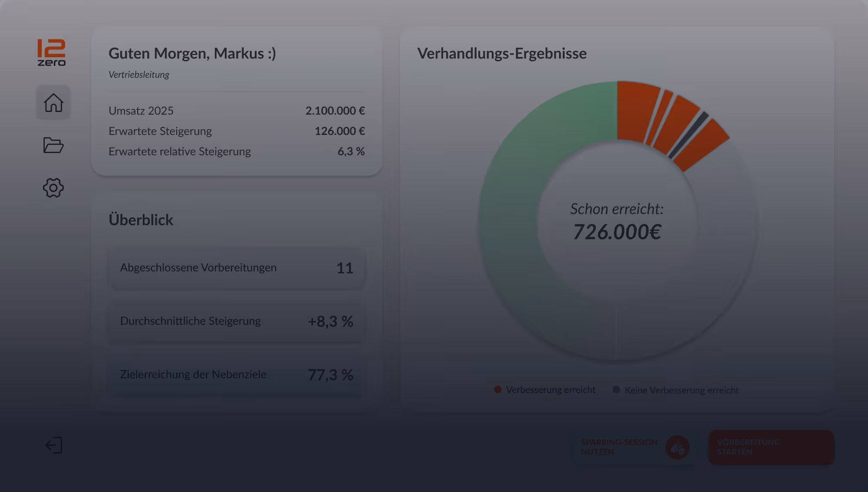Click the 'Guten Morgen, Markus' greeting heading
This screenshot has width=868, height=492.
192,53
